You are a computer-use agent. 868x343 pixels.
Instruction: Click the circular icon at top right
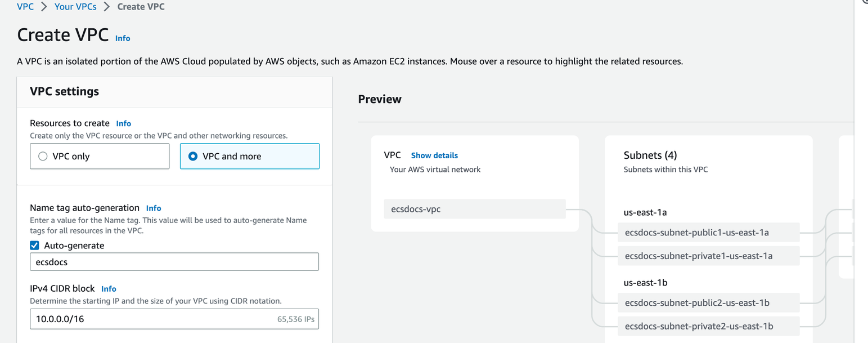864,2
